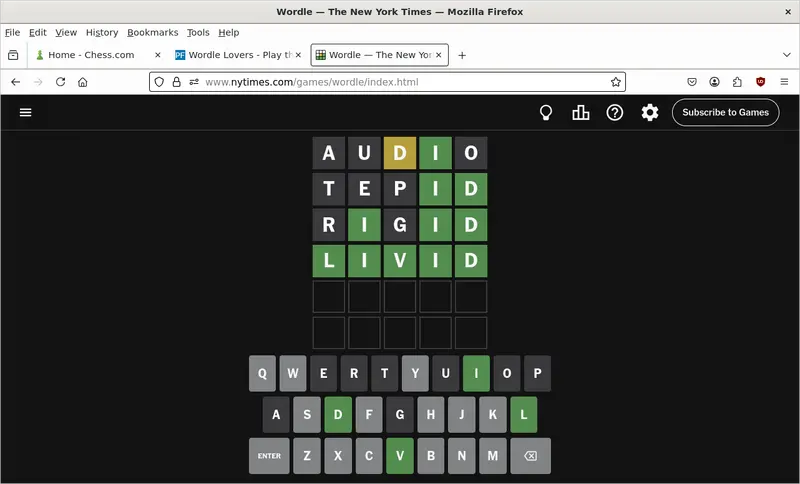Screen dimensions: 800x484
Task: Tap the Q key on the keyboard
Action: pyautogui.click(x=262, y=373)
